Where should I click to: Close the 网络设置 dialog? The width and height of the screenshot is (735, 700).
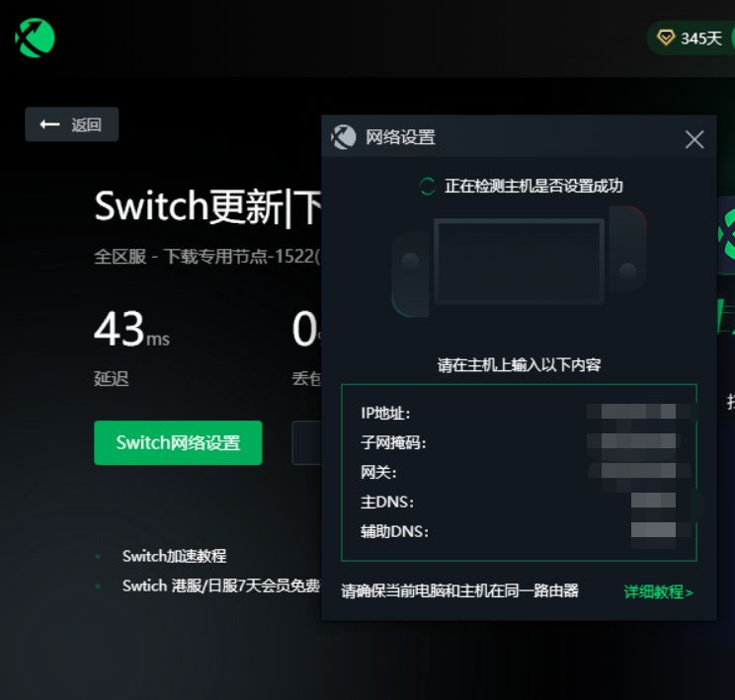click(x=694, y=139)
